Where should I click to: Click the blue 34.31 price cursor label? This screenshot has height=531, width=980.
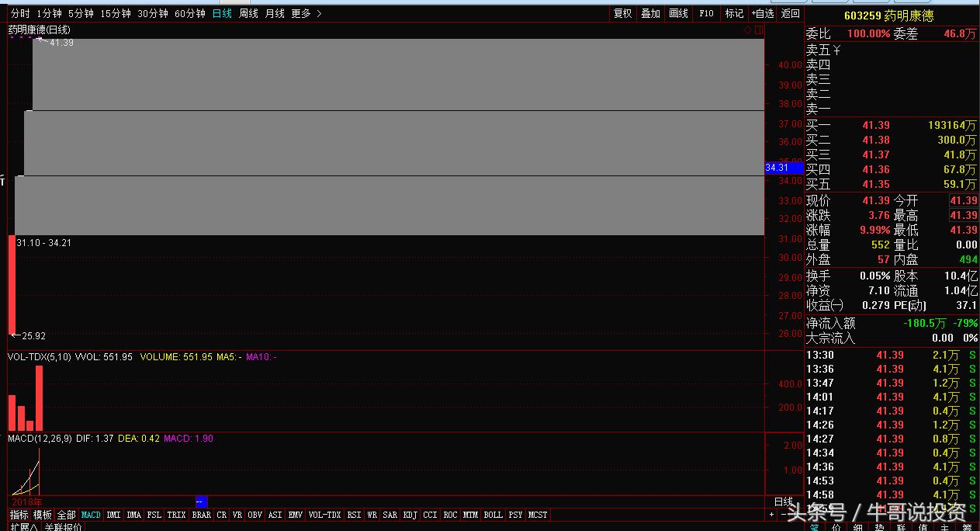tap(784, 168)
